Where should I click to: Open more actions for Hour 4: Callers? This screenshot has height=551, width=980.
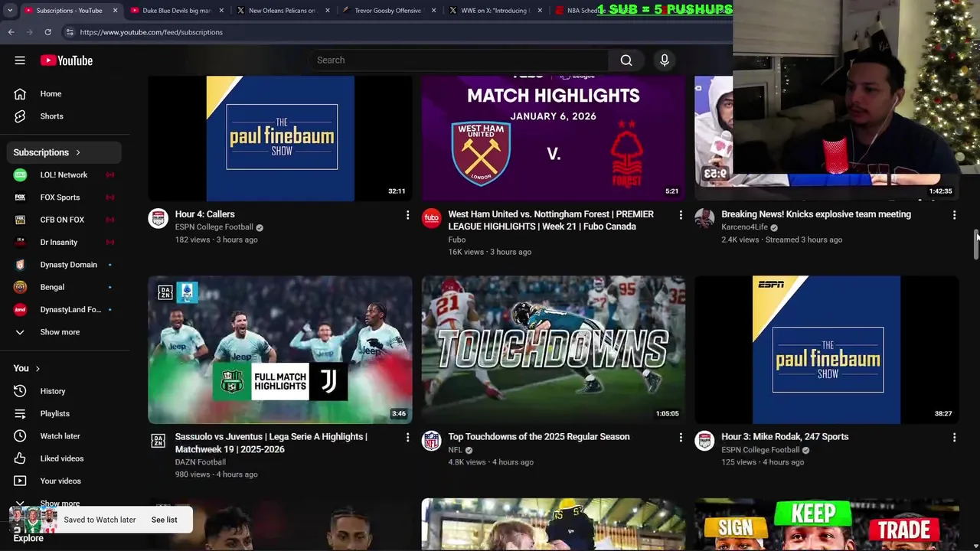[x=407, y=215]
